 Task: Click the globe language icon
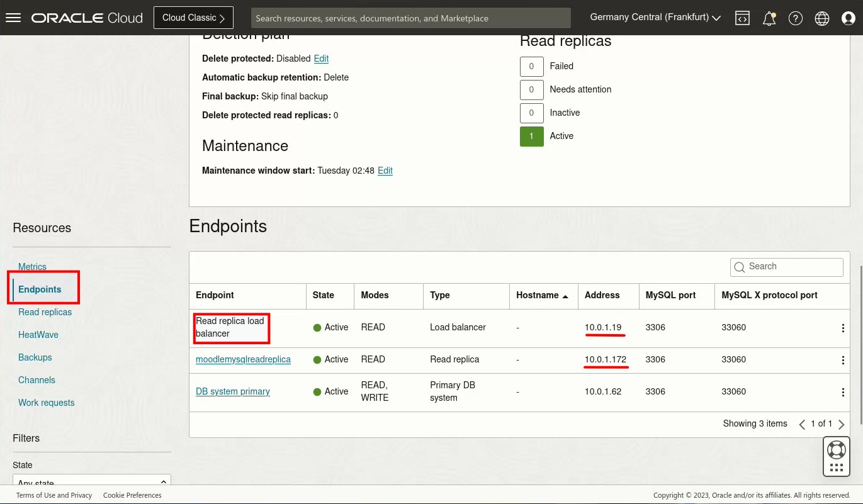pos(822,18)
